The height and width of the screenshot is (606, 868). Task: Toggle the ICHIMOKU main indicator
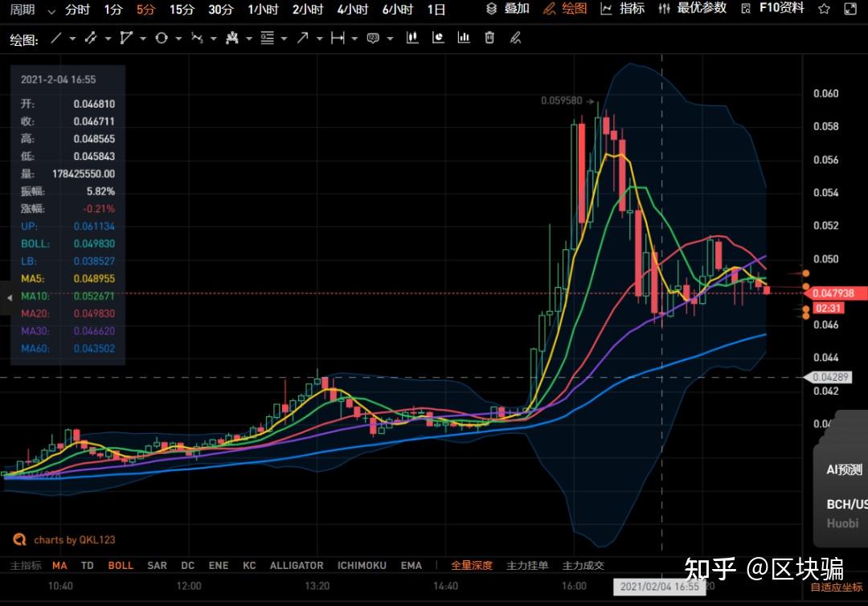tap(362, 566)
